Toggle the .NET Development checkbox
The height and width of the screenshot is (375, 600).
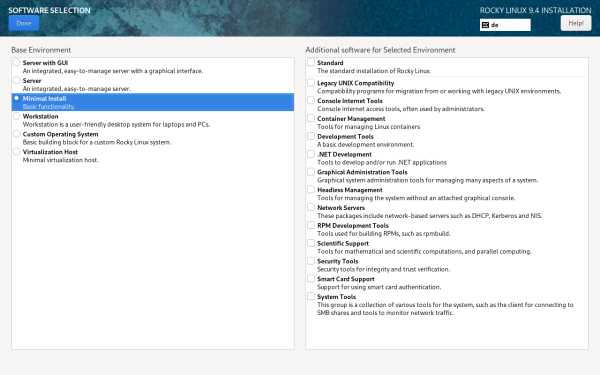coord(311,154)
